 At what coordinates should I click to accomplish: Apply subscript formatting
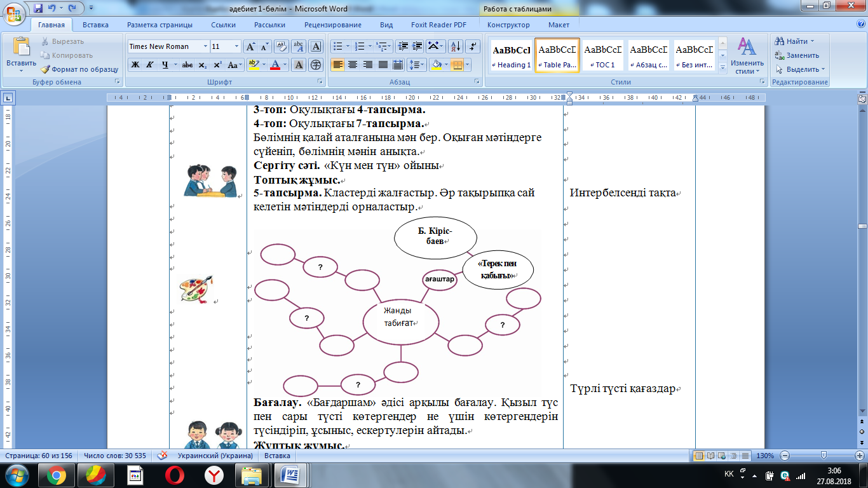[x=202, y=65]
